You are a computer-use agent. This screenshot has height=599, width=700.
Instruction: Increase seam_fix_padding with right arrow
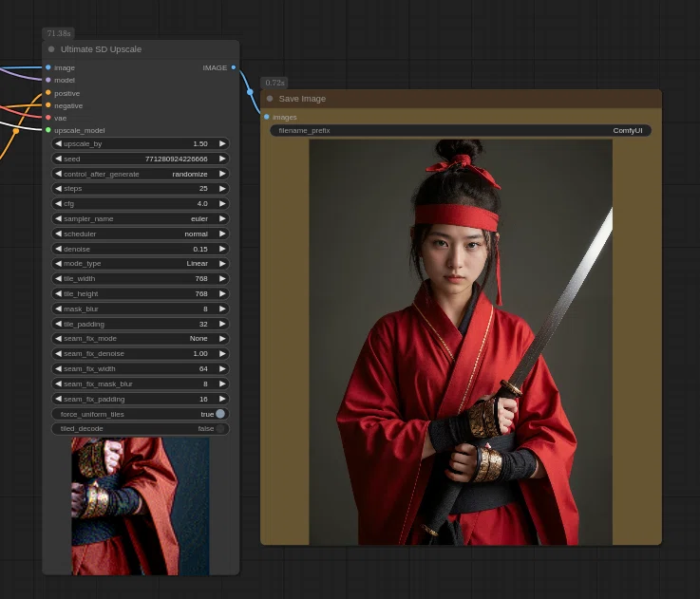point(222,399)
